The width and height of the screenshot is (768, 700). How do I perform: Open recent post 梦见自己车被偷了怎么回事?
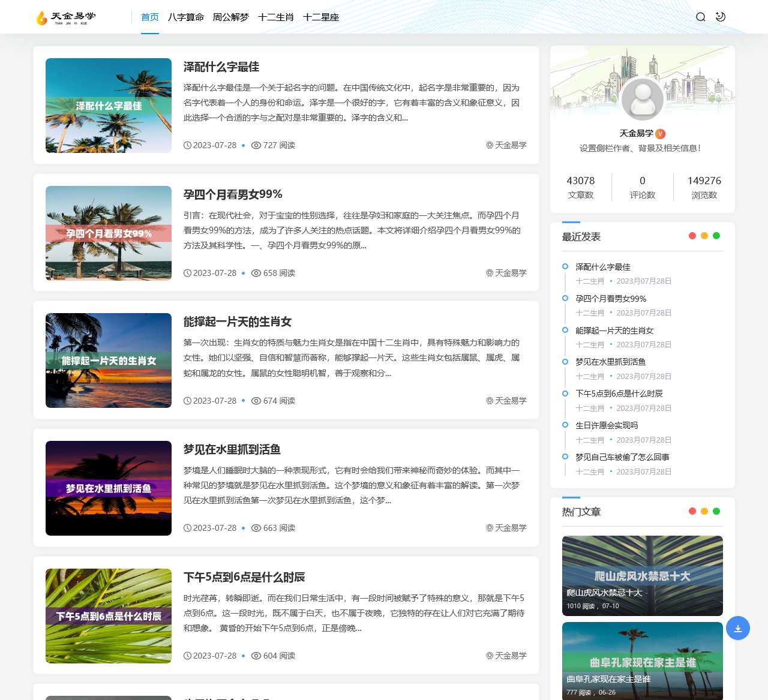pyautogui.click(x=622, y=457)
